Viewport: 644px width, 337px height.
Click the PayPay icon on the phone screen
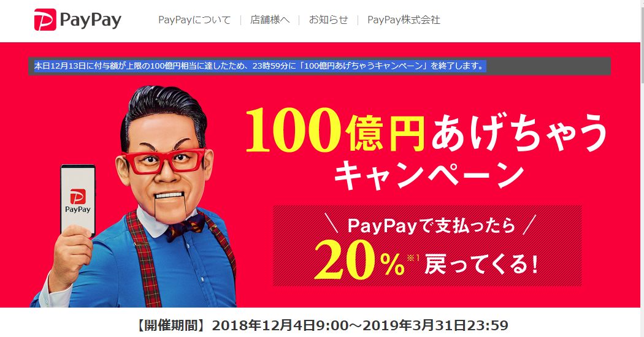[78, 197]
